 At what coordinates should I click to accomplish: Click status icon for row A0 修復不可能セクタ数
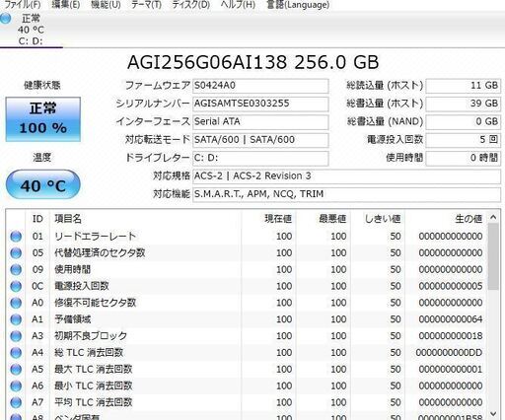[x=16, y=303]
